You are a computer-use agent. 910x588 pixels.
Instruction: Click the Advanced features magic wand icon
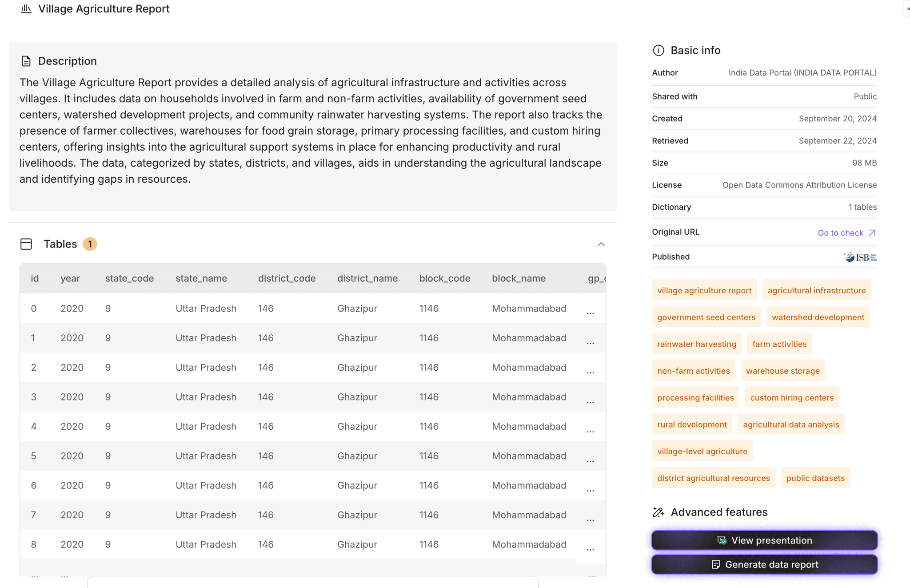(658, 512)
